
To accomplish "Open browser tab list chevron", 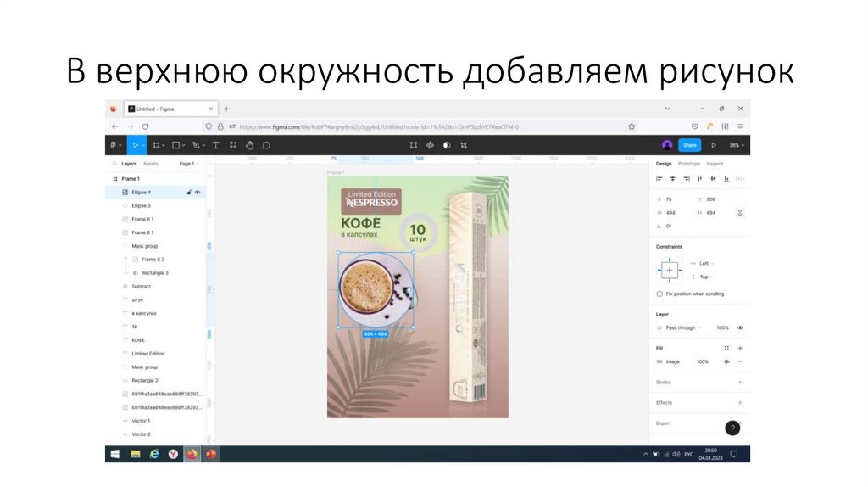I will pos(668,109).
